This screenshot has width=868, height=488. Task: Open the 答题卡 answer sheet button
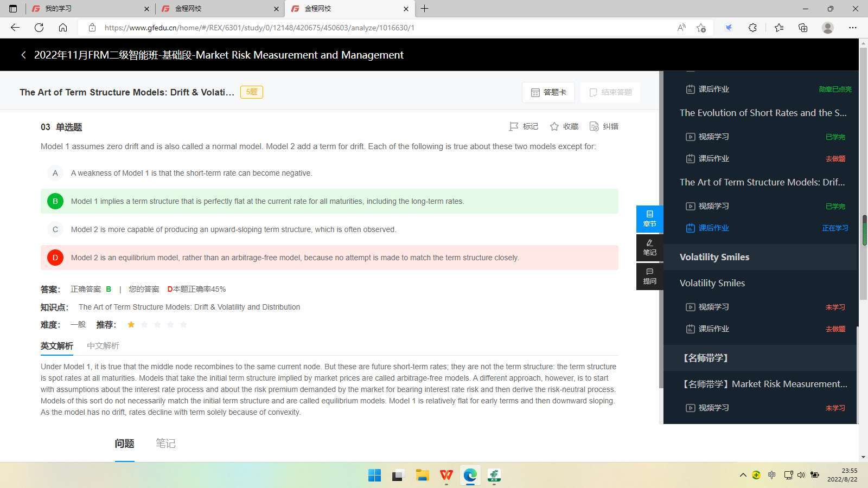tap(548, 92)
